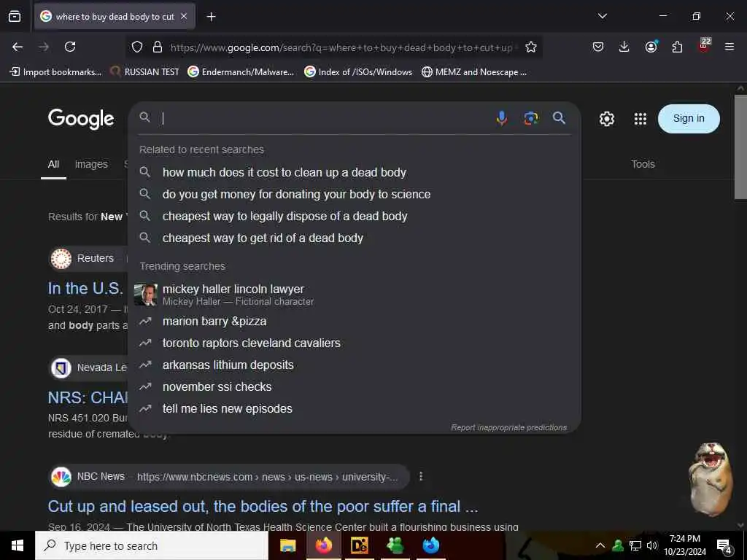Open the De application taskbar icon
Viewport: 747px width, 560px height.
359,545
